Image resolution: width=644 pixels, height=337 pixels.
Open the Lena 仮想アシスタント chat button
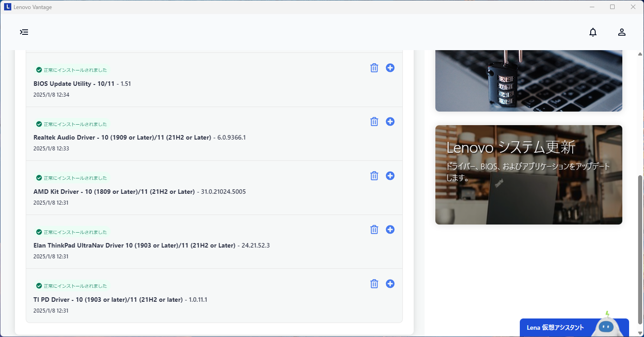(x=574, y=328)
